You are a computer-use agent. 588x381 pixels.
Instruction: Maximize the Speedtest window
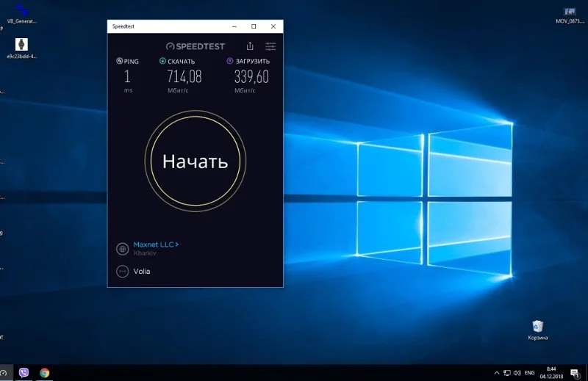click(254, 26)
